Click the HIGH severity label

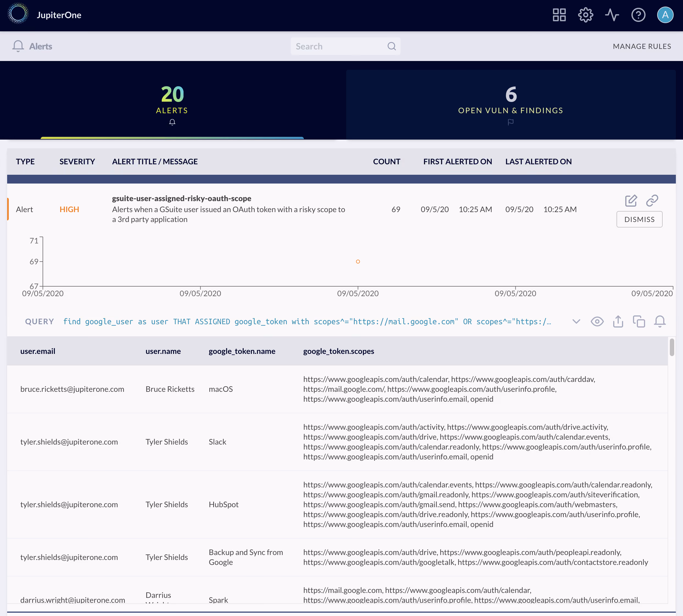70,209
